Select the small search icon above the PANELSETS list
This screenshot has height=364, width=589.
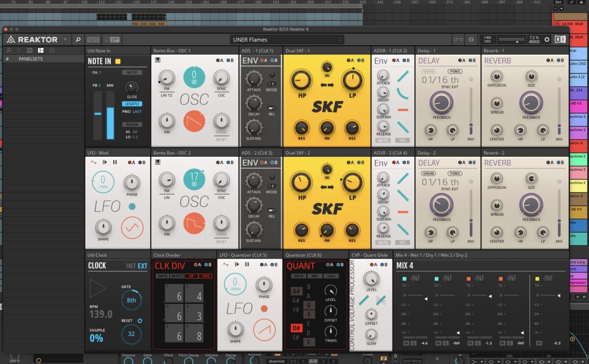(x=9, y=50)
